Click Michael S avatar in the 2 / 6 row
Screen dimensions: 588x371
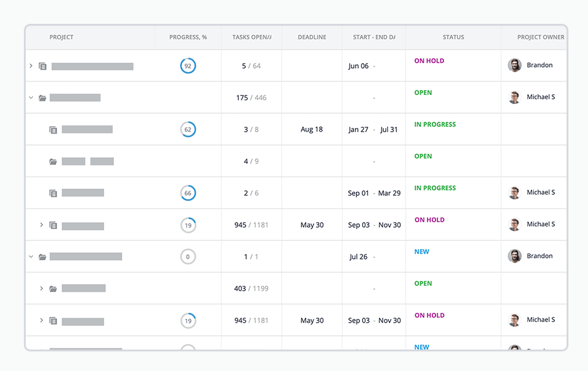pos(514,193)
